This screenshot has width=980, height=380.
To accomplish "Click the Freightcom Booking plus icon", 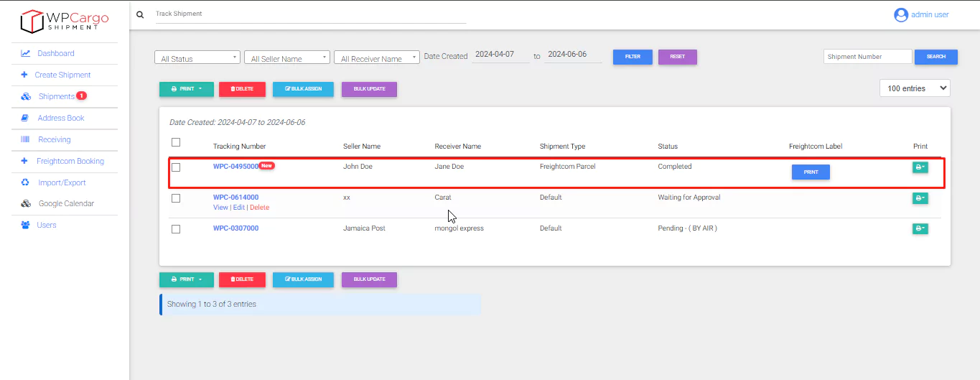I will pos(24,161).
